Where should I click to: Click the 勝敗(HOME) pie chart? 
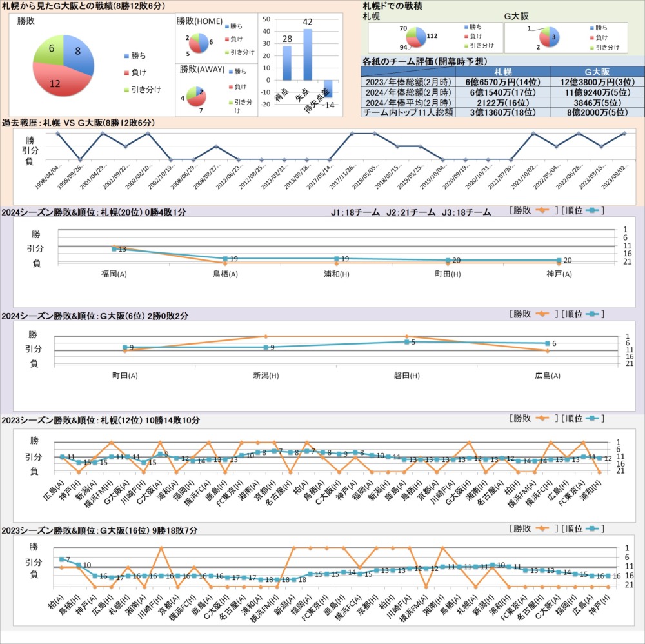[x=198, y=43]
